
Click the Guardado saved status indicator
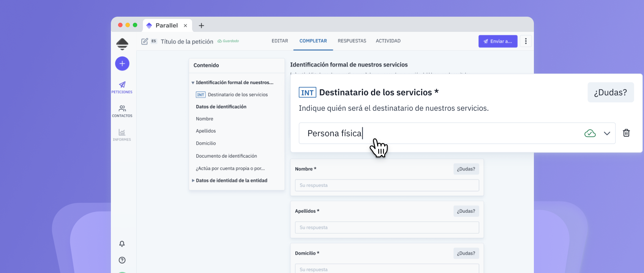tap(228, 41)
